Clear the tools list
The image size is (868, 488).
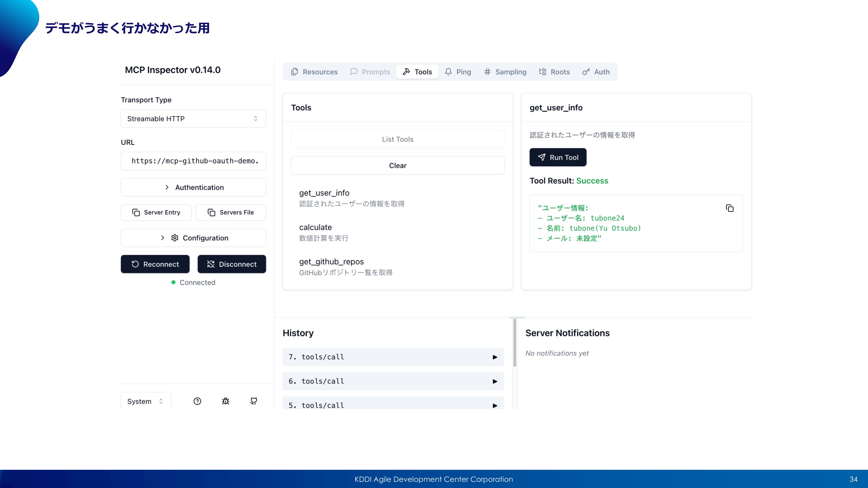398,165
